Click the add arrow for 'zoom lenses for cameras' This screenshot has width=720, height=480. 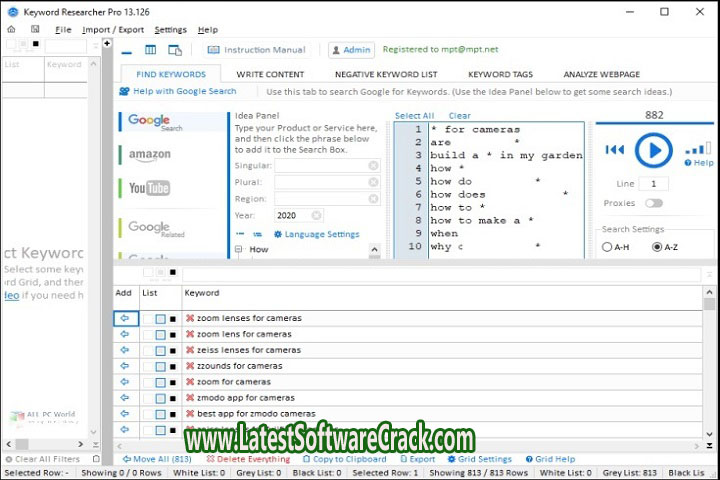(x=125, y=318)
